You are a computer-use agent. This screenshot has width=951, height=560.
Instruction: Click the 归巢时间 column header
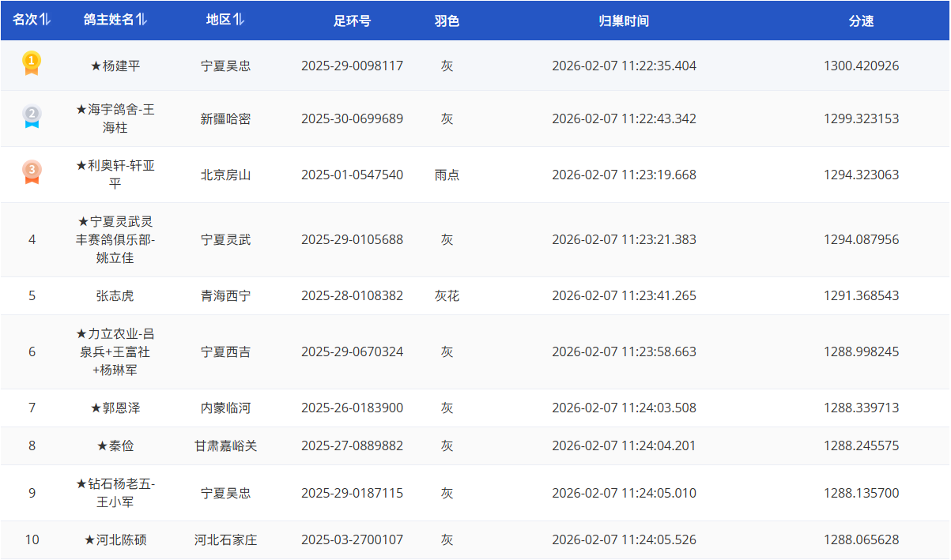point(624,21)
